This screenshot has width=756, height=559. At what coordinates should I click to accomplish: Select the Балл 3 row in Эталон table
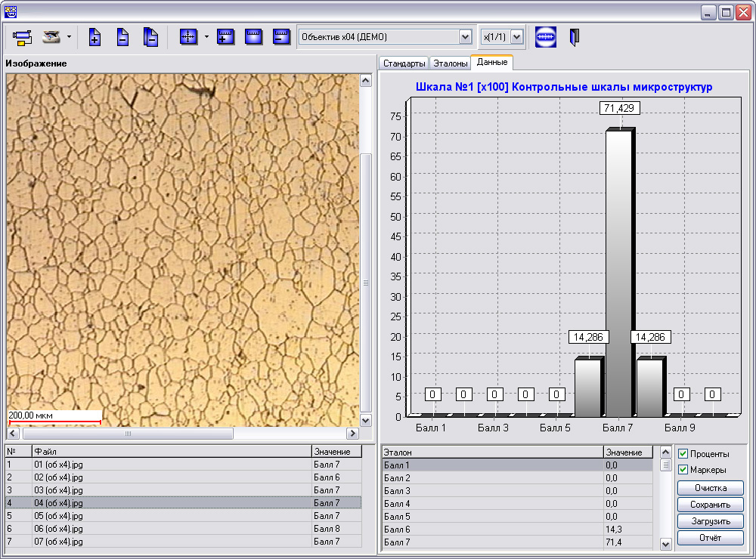(x=517, y=490)
